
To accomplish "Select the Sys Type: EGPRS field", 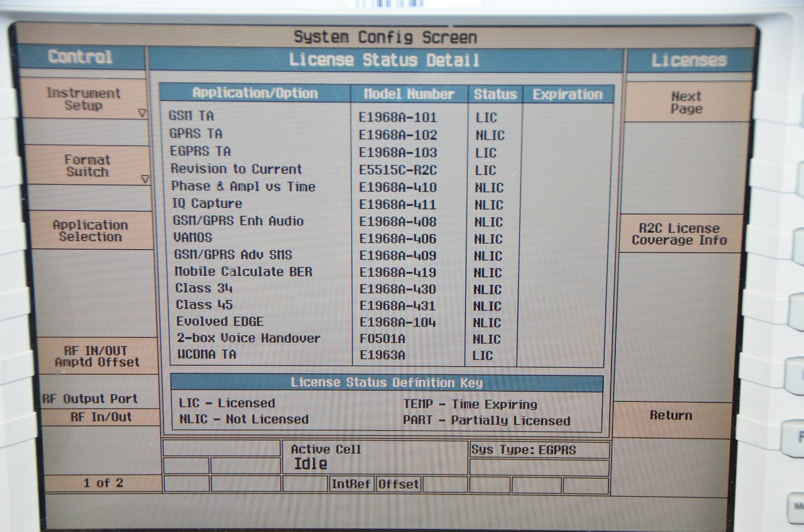I will click(x=524, y=450).
